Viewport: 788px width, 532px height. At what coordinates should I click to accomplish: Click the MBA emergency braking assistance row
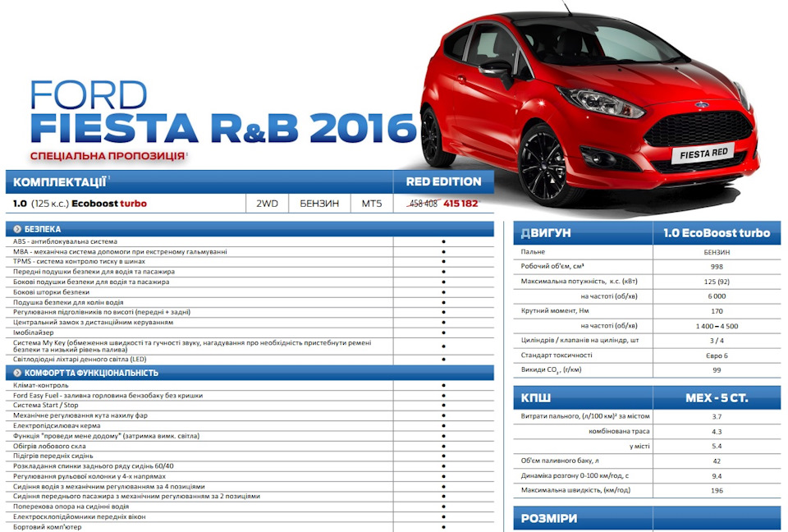coord(250,251)
